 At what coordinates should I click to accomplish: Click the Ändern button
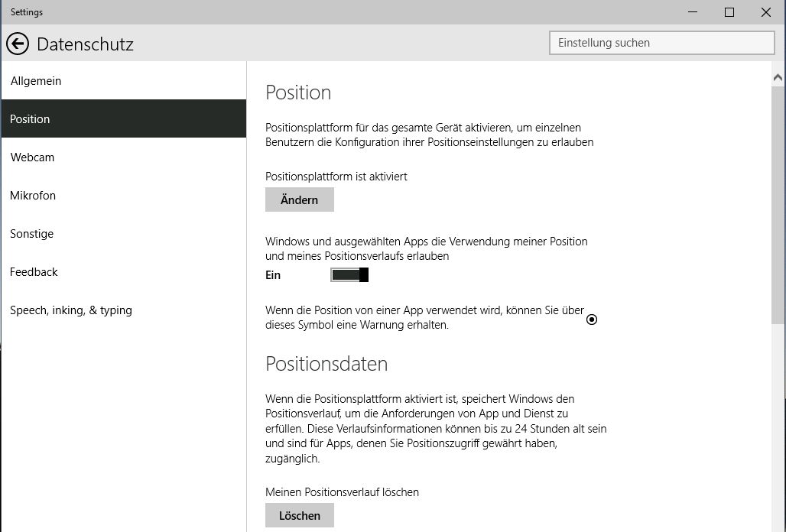(299, 199)
